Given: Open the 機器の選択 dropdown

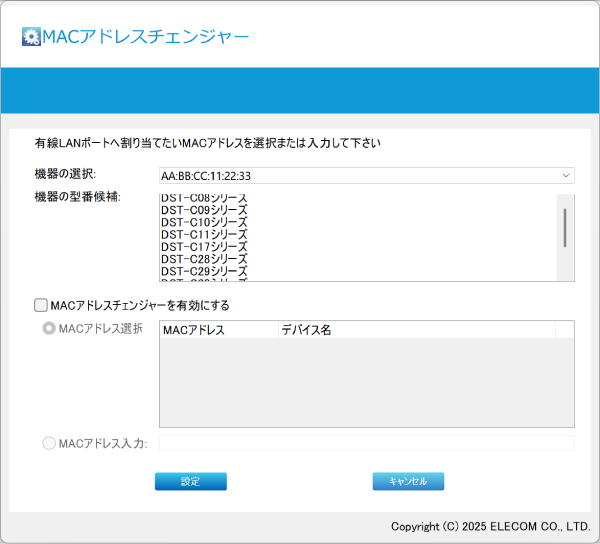Looking at the screenshot, I should (366, 176).
